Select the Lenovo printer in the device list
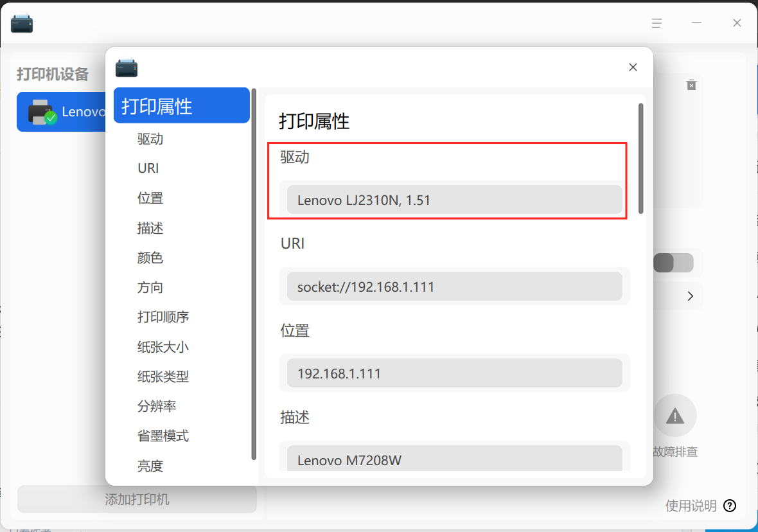The image size is (758, 532). tap(62, 112)
